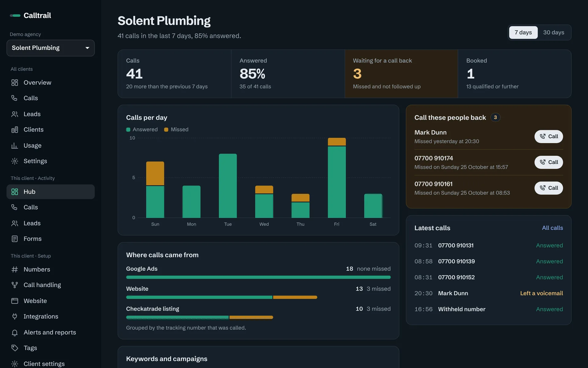Call Mark Dunn back
Image resolution: width=588 pixels, height=368 pixels.
pyautogui.click(x=548, y=136)
